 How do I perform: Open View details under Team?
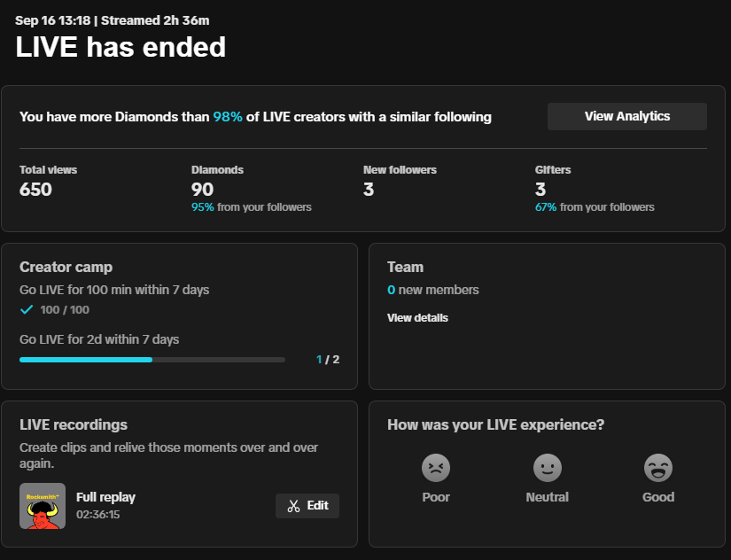(x=417, y=317)
